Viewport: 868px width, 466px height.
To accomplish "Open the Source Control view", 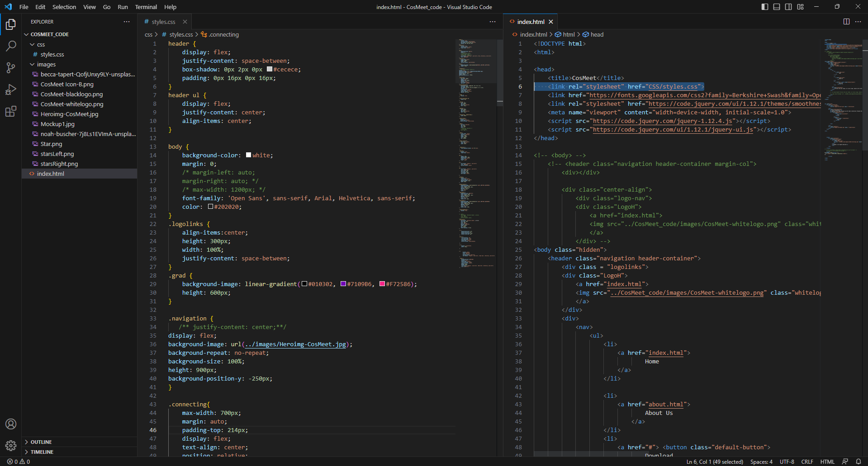I will pos(11,67).
